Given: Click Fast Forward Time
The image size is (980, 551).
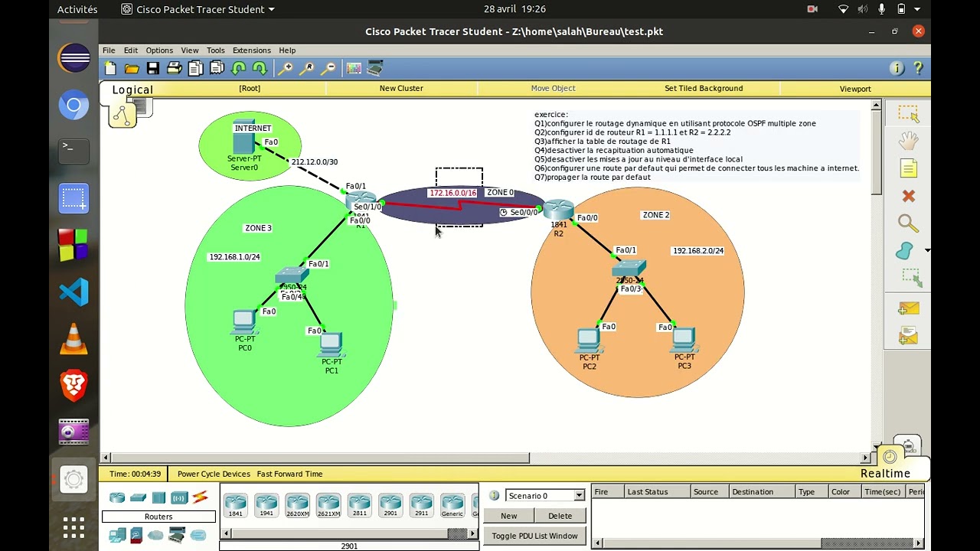Looking at the screenshot, I should (289, 474).
